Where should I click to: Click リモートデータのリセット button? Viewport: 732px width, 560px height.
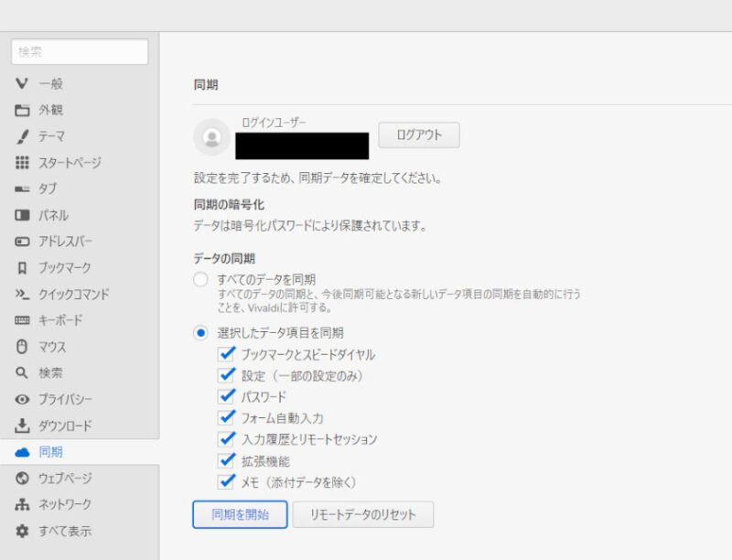[x=362, y=514]
